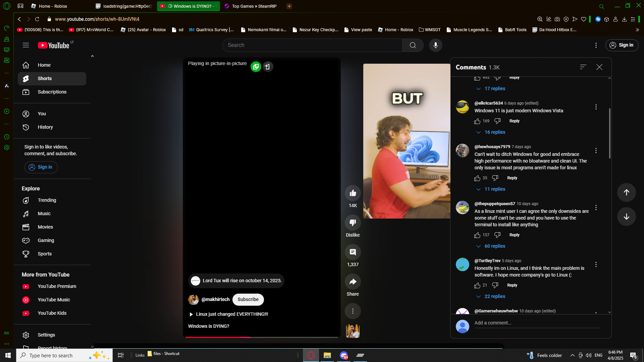Click the voice search microphone icon
644x362 pixels.
tap(435, 45)
